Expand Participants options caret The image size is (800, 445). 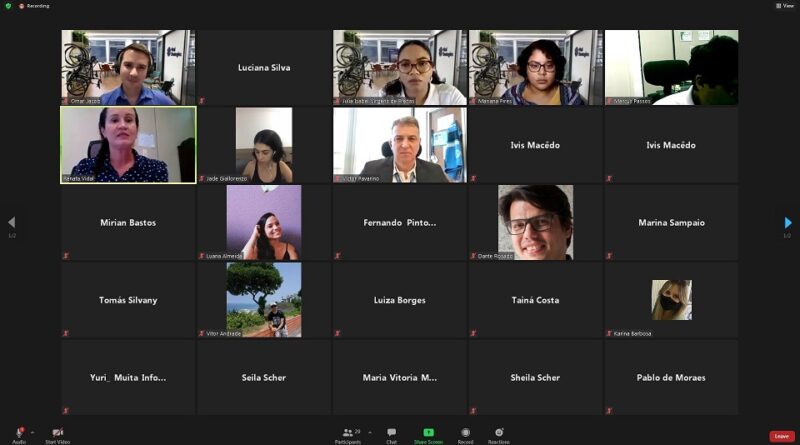click(x=370, y=432)
